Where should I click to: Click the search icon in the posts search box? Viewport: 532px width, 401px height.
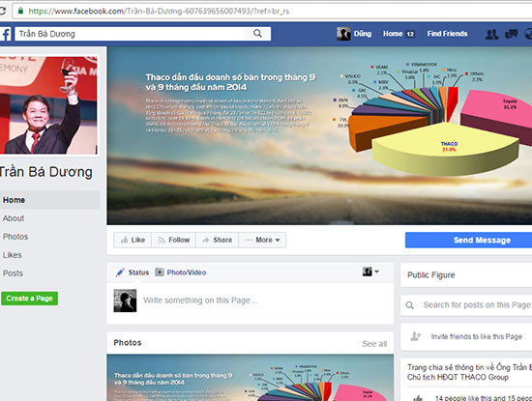pos(410,305)
